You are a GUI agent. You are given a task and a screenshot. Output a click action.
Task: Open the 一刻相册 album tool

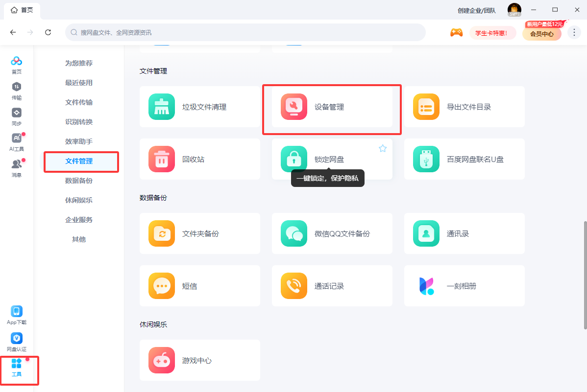point(464,286)
